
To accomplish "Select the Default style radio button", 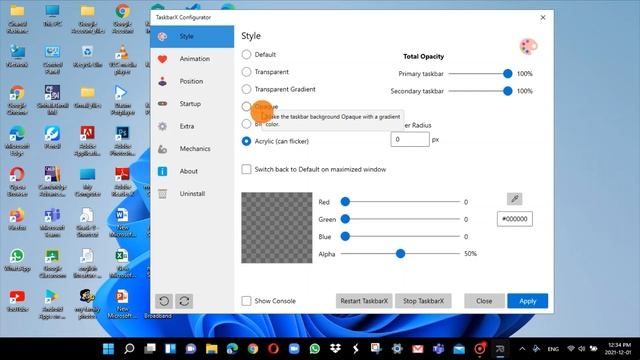I will tap(246, 54).
